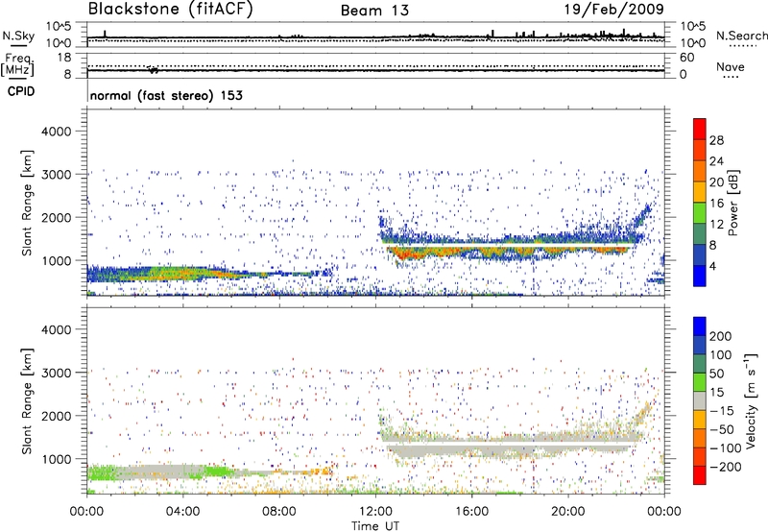The width and height of the screenshot is (768, 532).
Task: Click the 'N.Sky' legend label
Action: click(18, 36)
